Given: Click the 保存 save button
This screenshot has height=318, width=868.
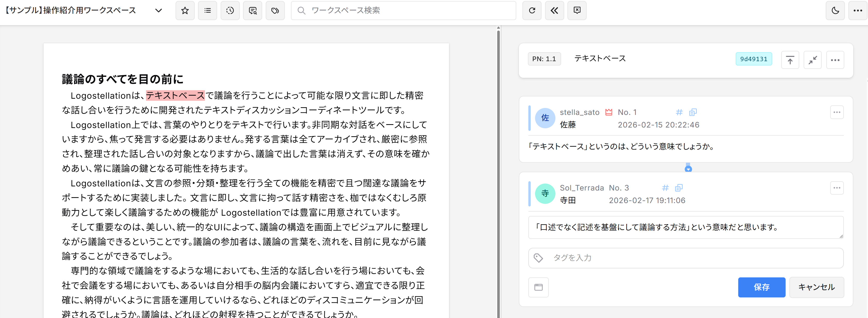Looking at the screenshot, I should (761, 287).
